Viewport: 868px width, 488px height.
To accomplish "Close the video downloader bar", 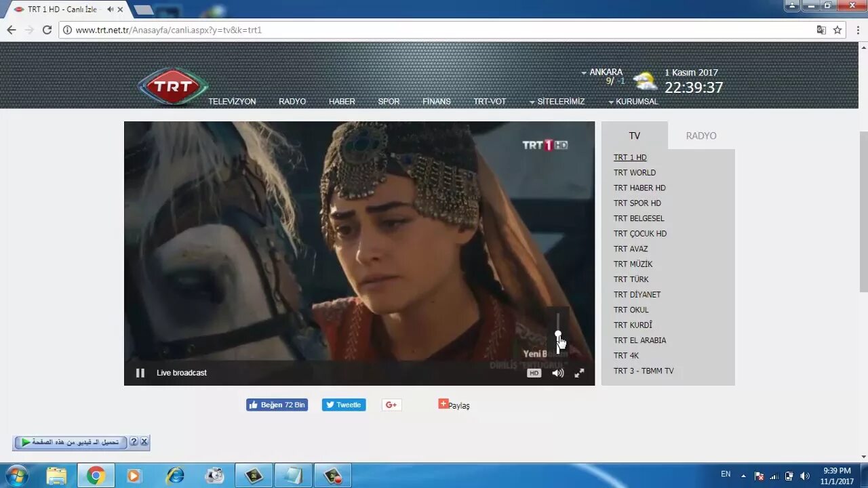I will [144, 442].
